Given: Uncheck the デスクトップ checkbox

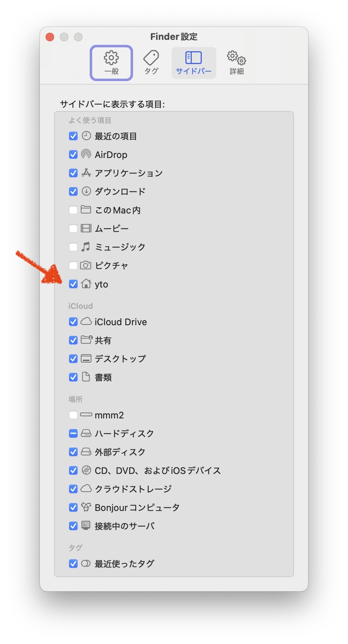Looking at the screenshot, I should (x=73, y=359).
